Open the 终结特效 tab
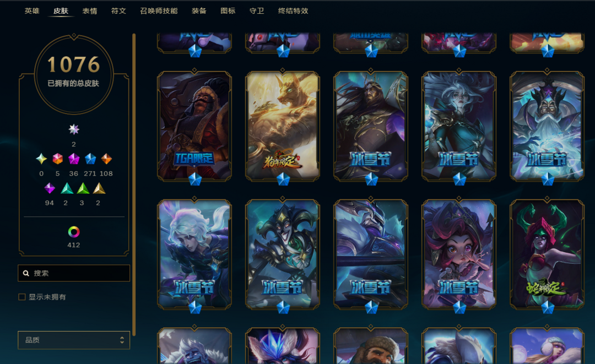595x364 pixels. 293,11
